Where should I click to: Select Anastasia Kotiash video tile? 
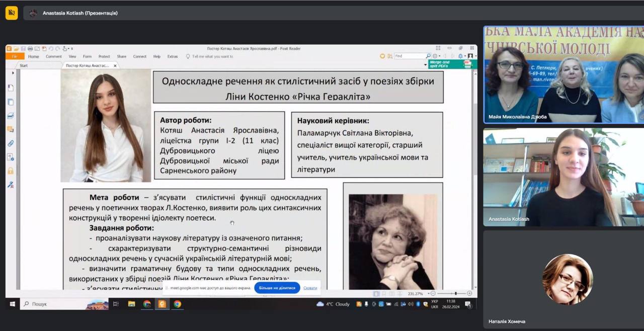coord(563,177)
